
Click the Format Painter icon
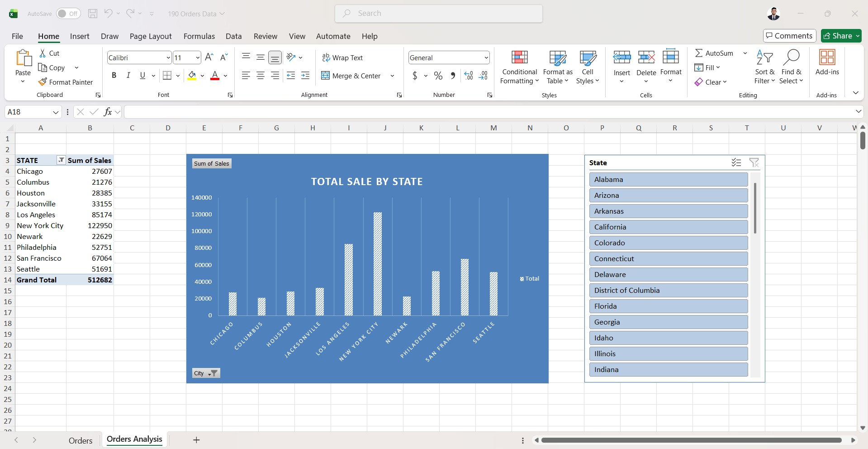click(x=43, y=82)
